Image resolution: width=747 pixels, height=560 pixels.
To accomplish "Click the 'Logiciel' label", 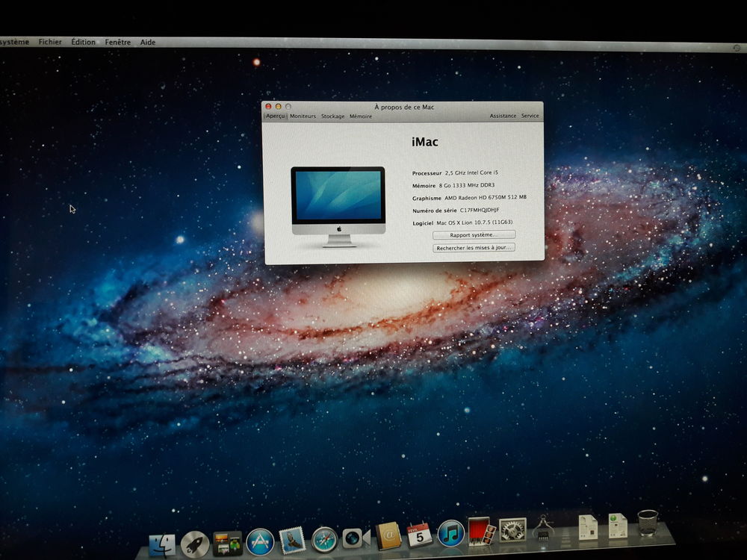I will [423, 223].
